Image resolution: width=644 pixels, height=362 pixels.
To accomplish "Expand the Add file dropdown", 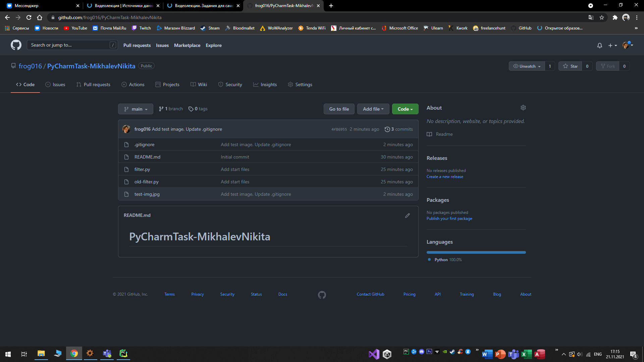I will (373, 109).
